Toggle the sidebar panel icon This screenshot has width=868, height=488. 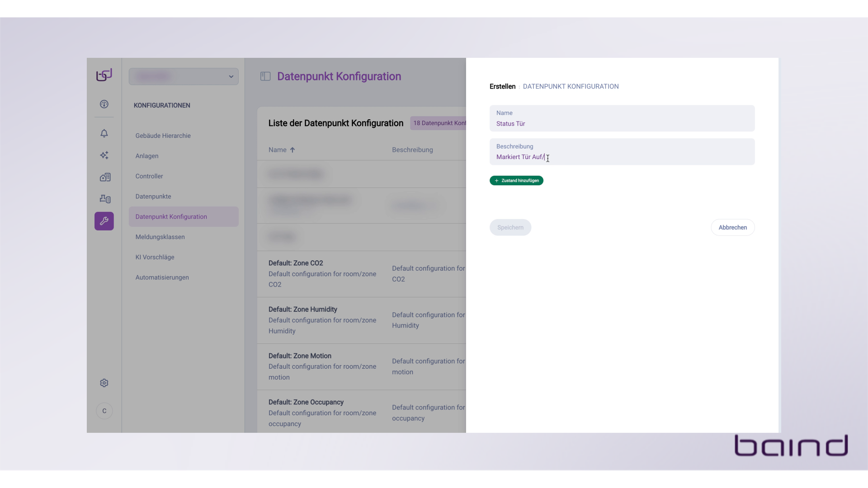[265, 76]
